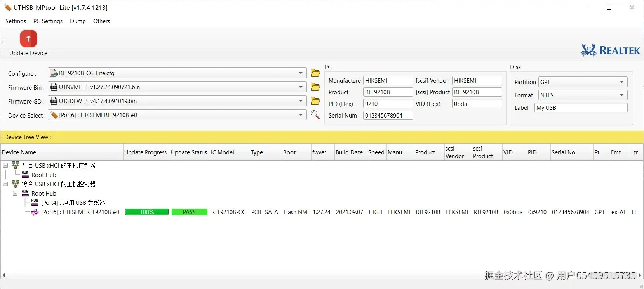The width and height of the screenshot is (644, 289).
Task: Click horizontal scrollbar left arrow
Action: click(x=4, y=275)
